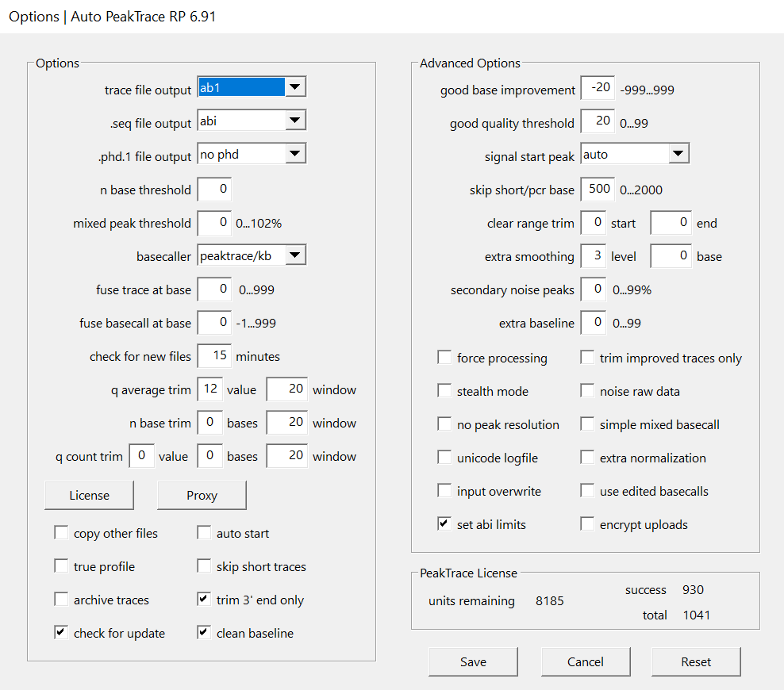The width and height of the screenshot is (784, 690).
Task: Open the .phd.1 file output dropdown
Action: (295, 154)
